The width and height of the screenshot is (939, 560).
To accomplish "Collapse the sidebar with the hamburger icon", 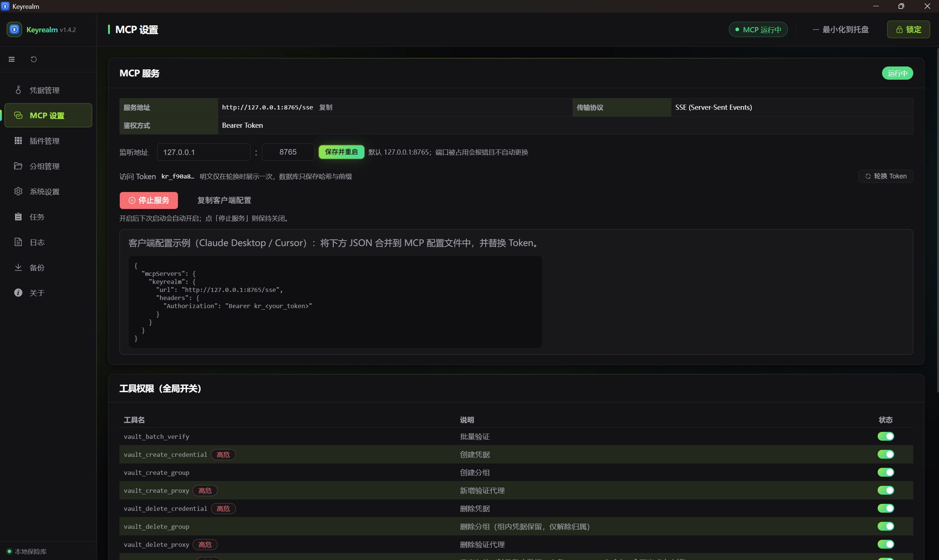I will click(x=12, y=59).
